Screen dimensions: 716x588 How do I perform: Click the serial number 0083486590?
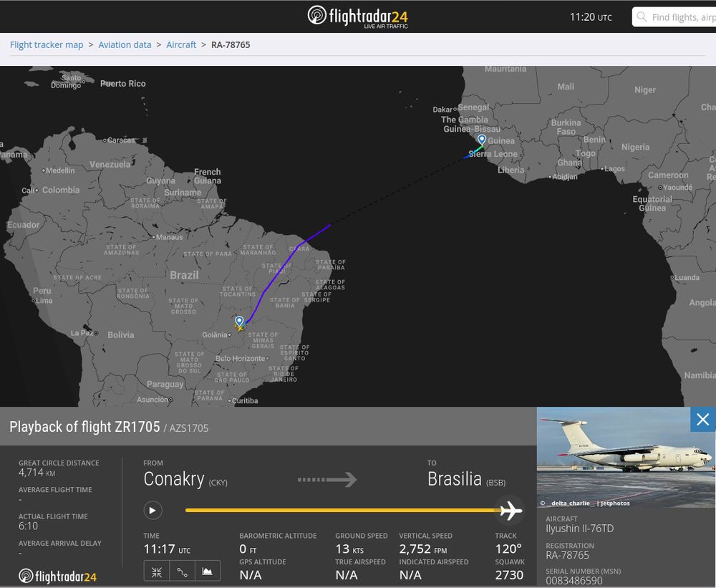coord(574,581)
